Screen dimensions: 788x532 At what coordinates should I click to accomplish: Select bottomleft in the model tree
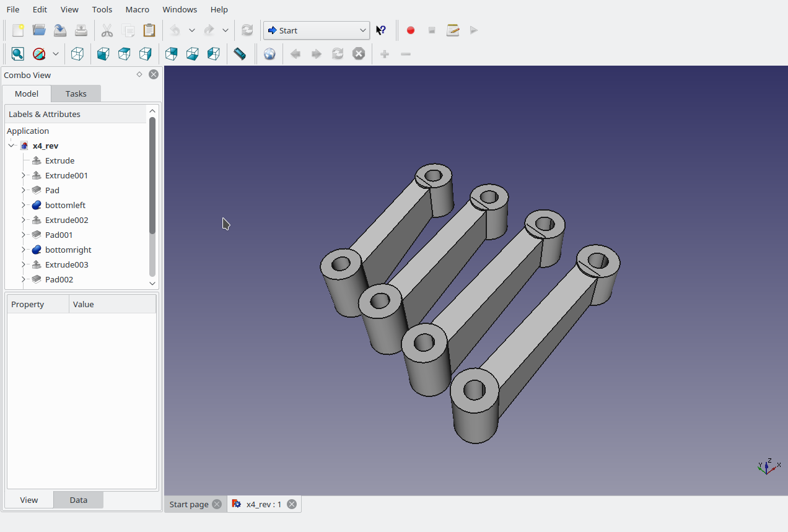point(65,205)
